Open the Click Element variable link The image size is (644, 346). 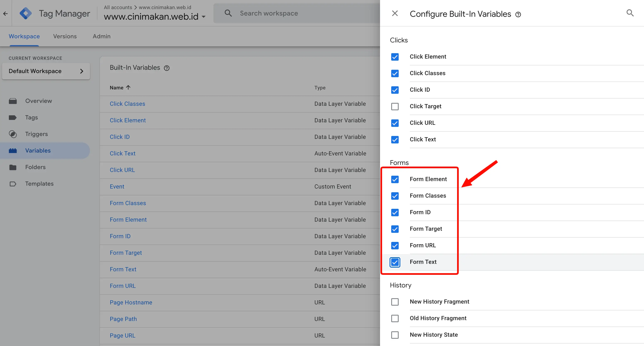(x=127, y=120)
